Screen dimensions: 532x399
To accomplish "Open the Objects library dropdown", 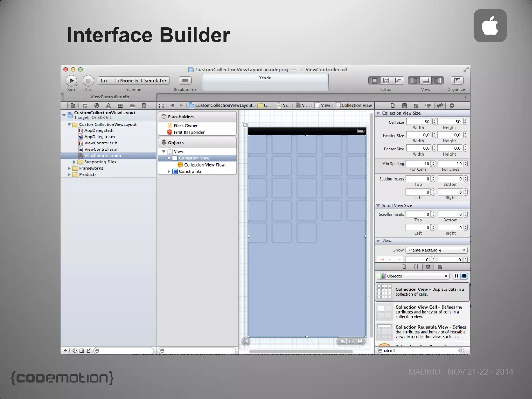I will click(x=413, y=276).
